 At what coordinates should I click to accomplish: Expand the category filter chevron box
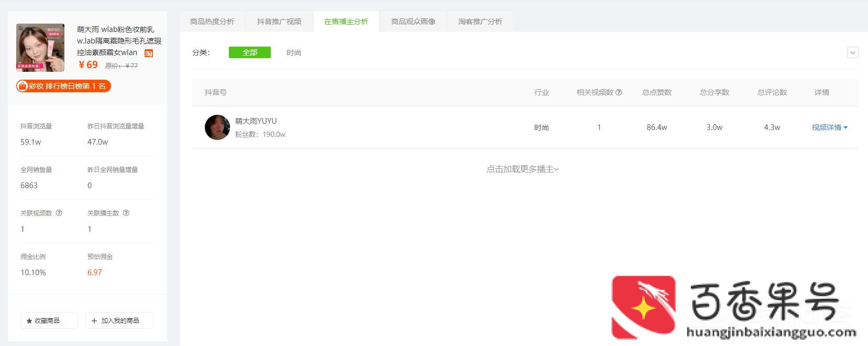point(853,52)
